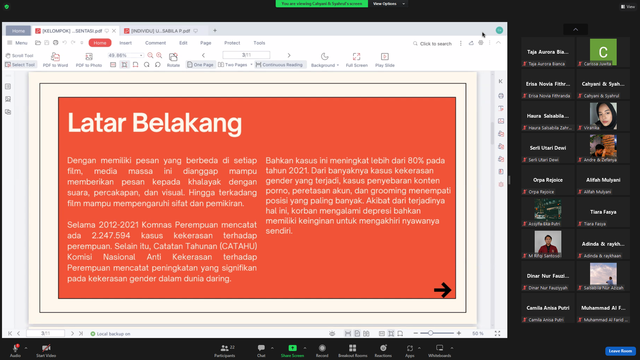Open the INDIVIDU U...SABILA P.pdf tab
Screen dimensions: 640x360
click(x=160, y=31)
